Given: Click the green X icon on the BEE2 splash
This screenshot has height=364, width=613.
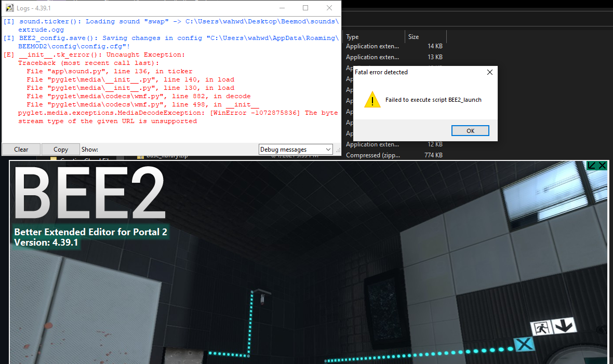Looking at the screenshot, I should (603, 165).
